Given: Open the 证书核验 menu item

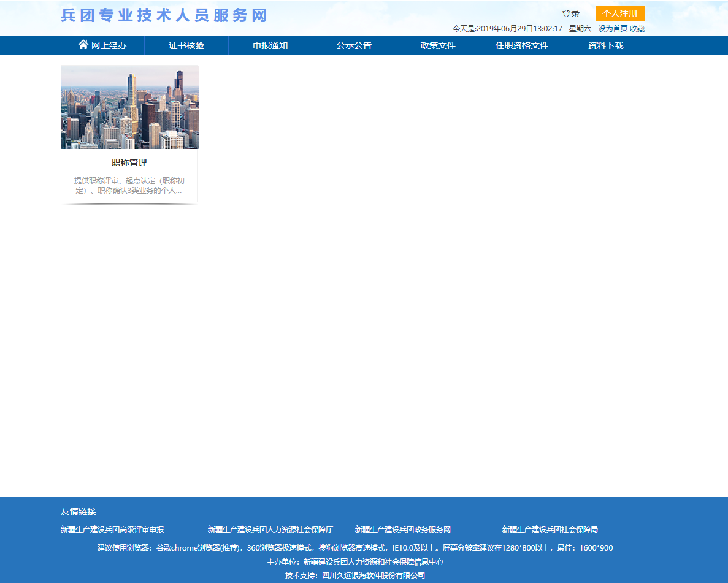Looking at the screenshot, I should (x=186, y=45).
